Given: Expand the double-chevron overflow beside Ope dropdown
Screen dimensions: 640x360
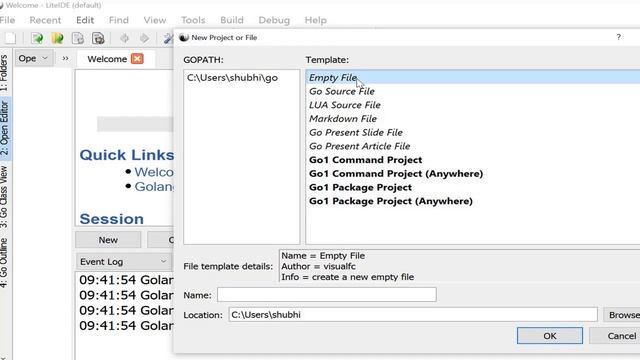Looking at the screenshot, I should [65, 58].
